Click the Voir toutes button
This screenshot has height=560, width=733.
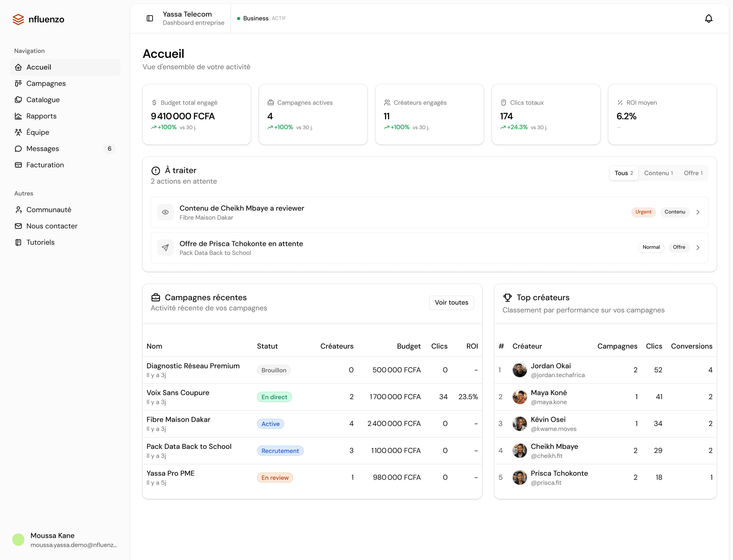(x=451, y=303)
